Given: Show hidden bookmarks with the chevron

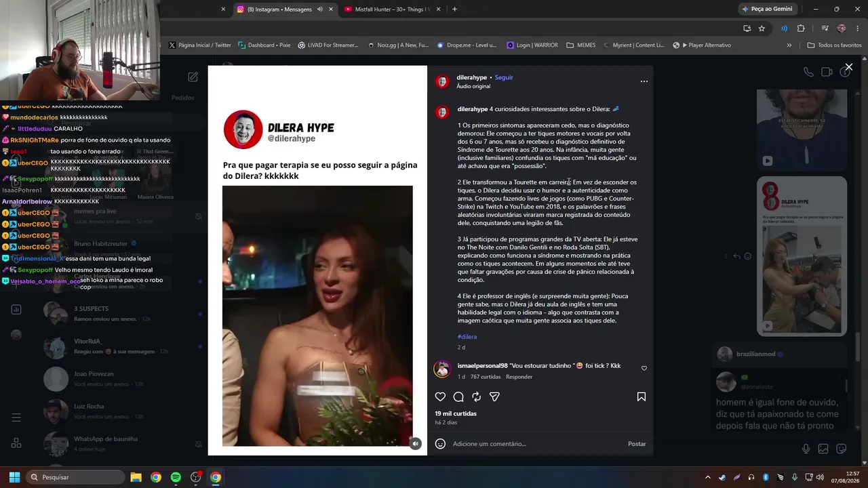Looking at the screenshot, I should coord(789,45).
